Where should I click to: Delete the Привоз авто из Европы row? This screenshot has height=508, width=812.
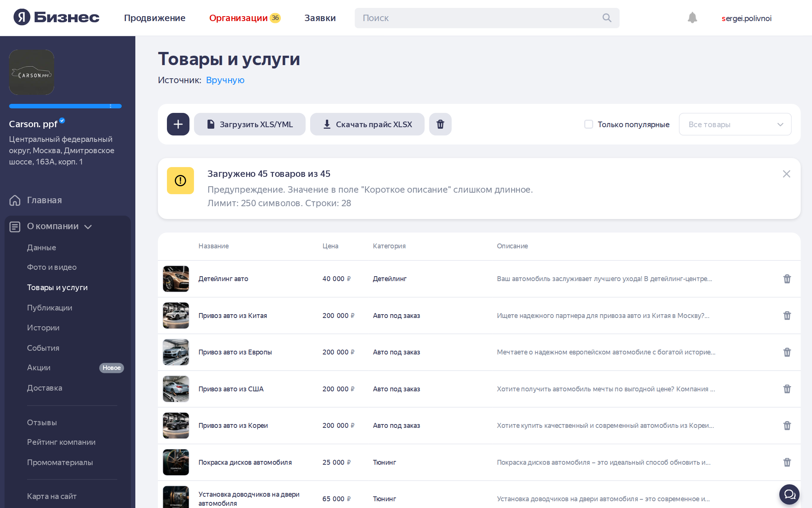tap(787, 352)
